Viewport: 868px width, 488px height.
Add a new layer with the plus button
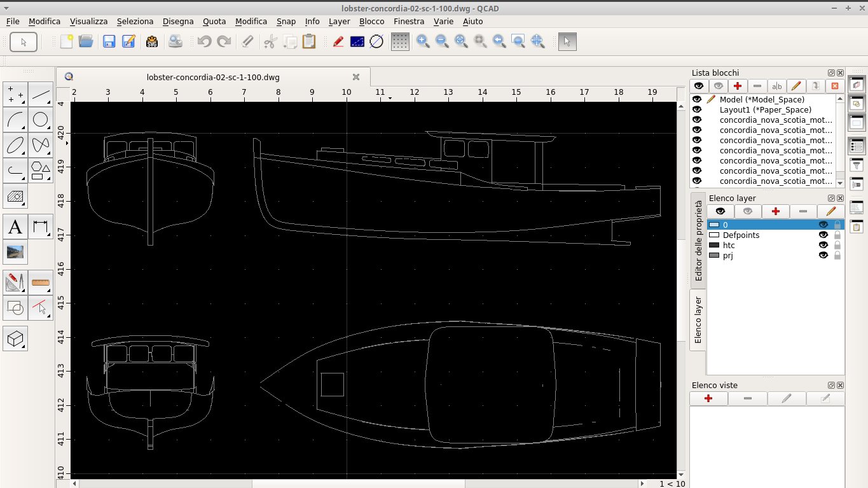[775, 211]
